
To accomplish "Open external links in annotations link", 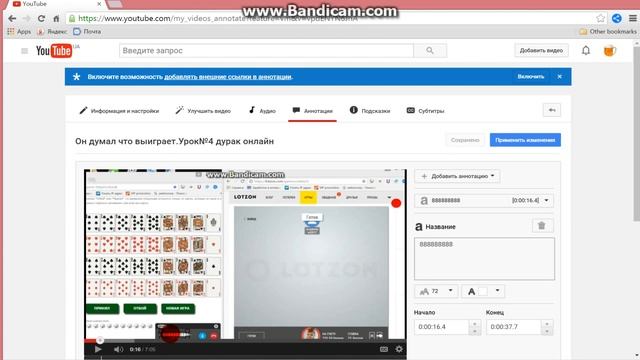I will (x=228, y=77).
